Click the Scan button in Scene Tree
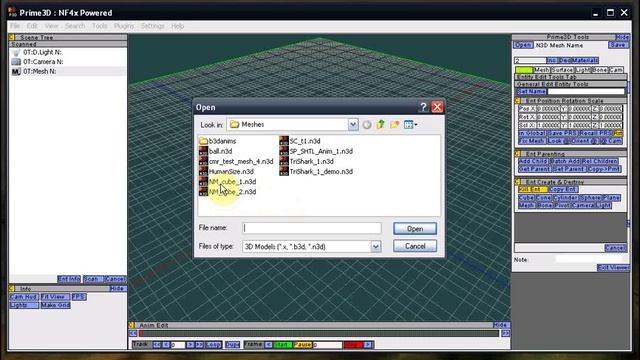This screenshot has height=360, width=640. [93, 279]
